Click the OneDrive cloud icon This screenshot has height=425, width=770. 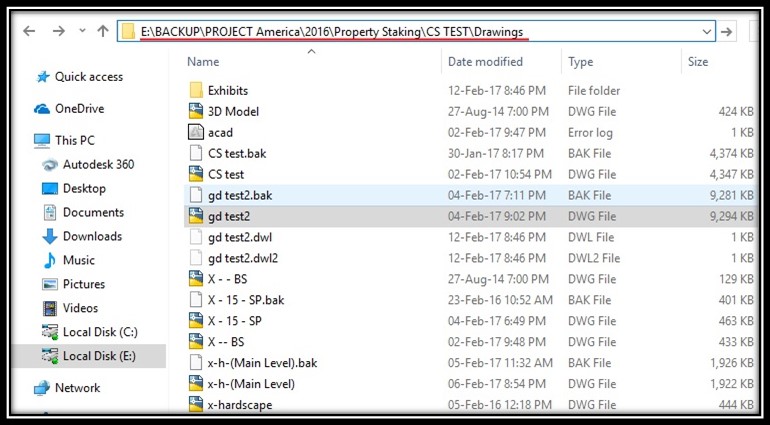click(42, 109)
